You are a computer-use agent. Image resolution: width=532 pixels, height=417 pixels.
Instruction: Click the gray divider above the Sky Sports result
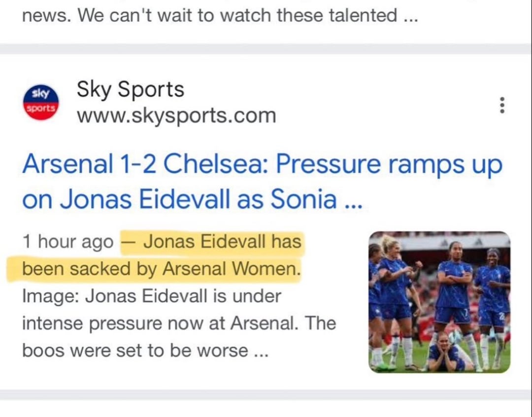pos(266,49)
